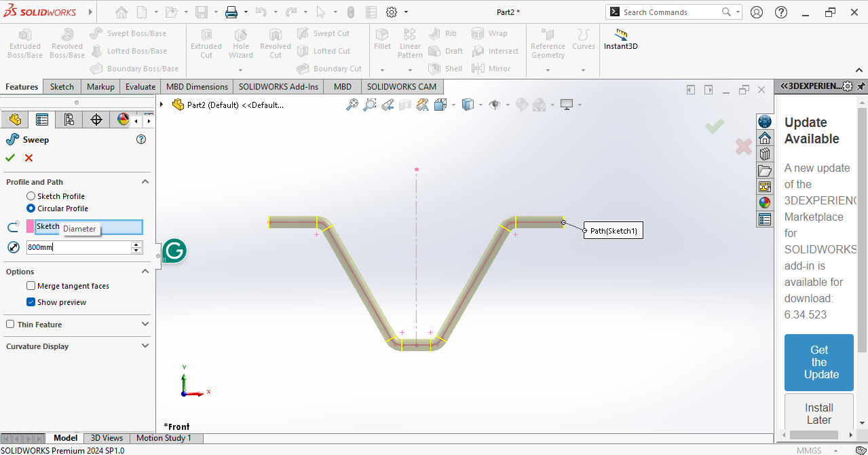Click the red cancel X in the graphics area corner
Viewport: 868px width, 455px height.
pyautogui.click(x=744, y=146)
